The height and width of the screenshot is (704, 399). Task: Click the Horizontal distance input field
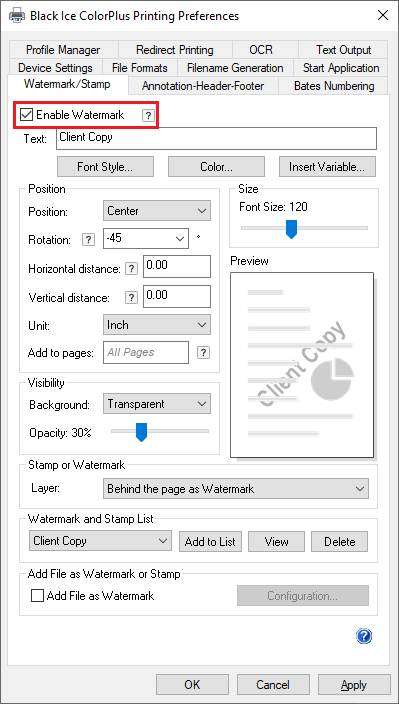[177, 266]
